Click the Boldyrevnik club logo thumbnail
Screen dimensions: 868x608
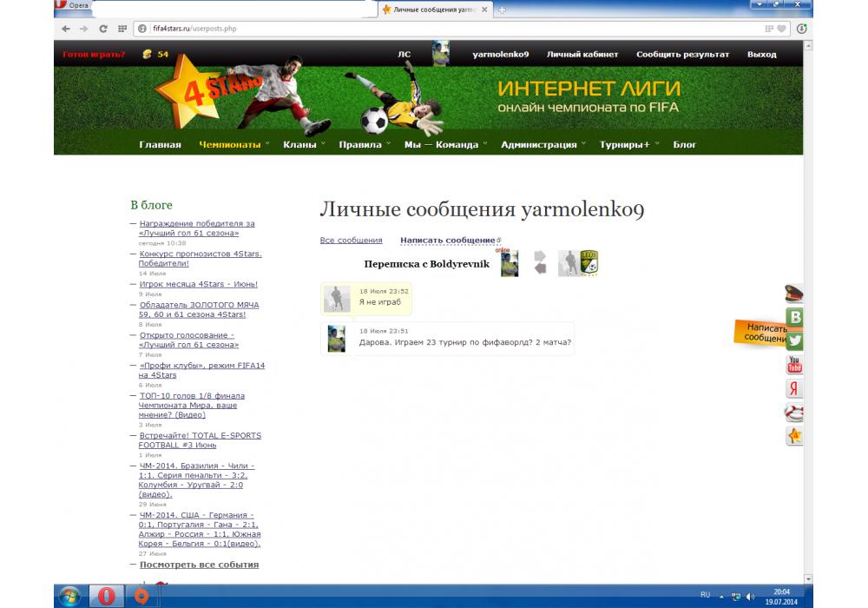589,263
